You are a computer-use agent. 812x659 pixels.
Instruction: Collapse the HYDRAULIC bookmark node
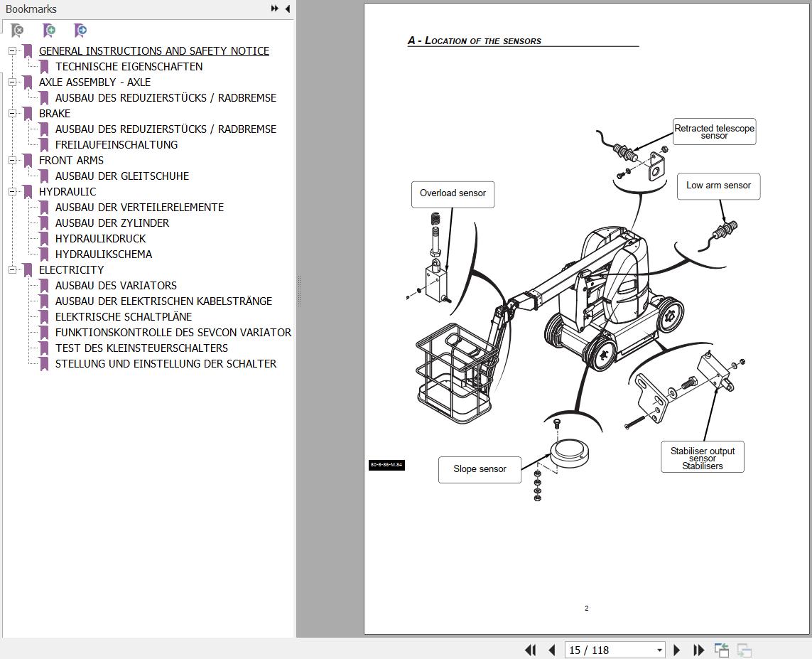(12, 192)
